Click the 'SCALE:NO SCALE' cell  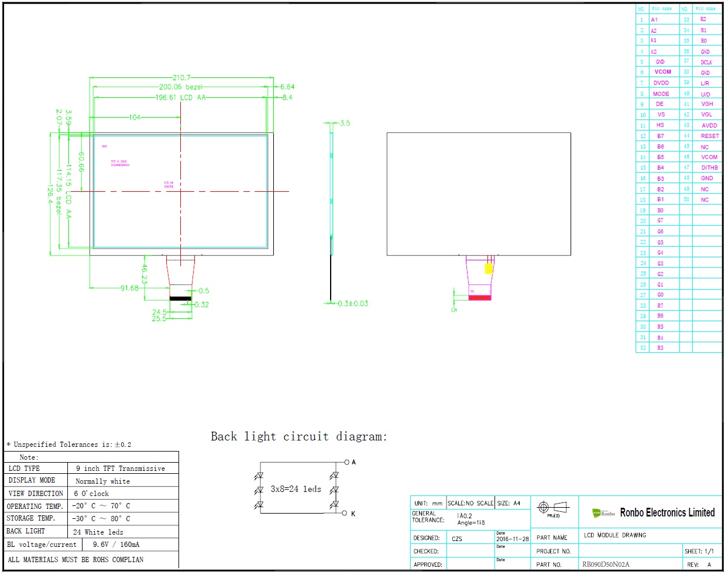pos(471,503)
